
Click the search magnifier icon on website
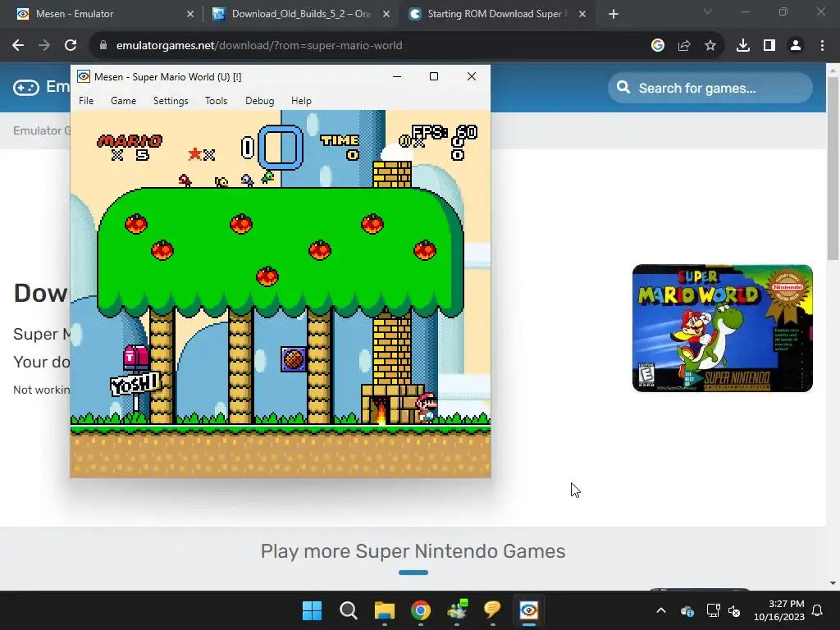(x=623, y=87)
